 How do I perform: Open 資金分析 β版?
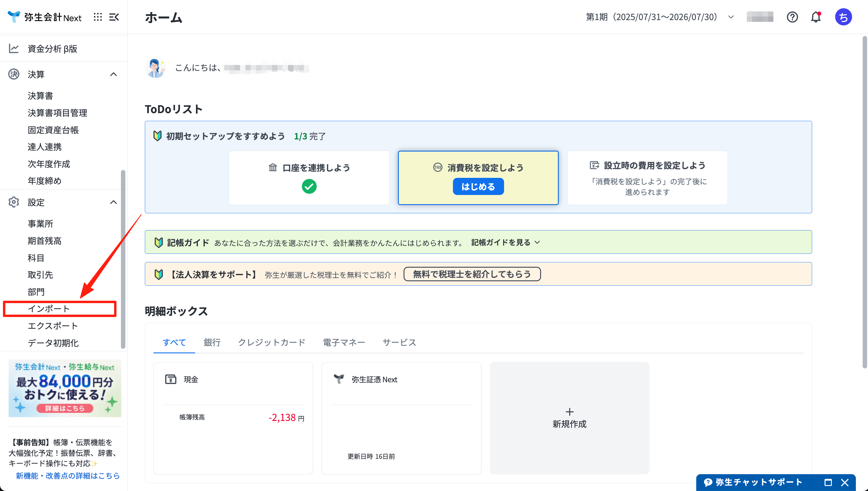[52, 48]
